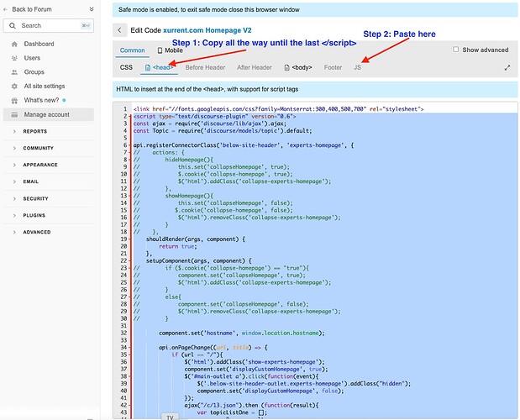Click the file icon on the head tab
This screenshot has width=520, height=420.
[148, 68]
